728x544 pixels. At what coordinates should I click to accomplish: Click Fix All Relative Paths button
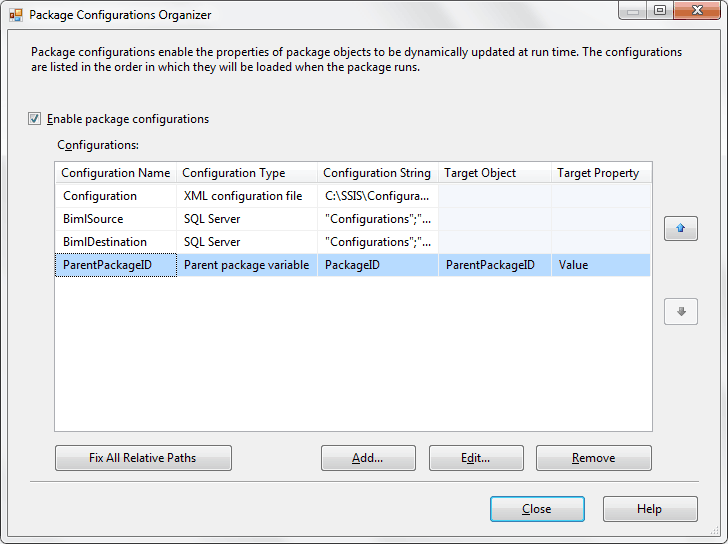(143, 458)
